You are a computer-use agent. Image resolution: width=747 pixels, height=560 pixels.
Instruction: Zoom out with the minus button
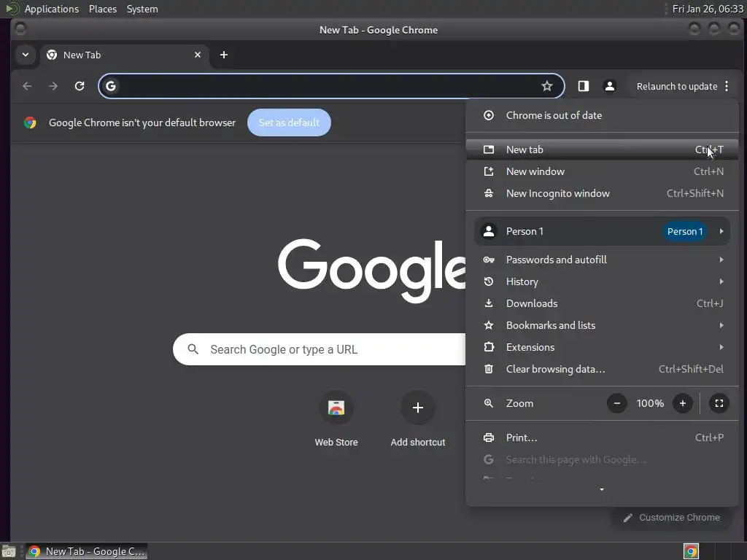click(x=617, y=403)
